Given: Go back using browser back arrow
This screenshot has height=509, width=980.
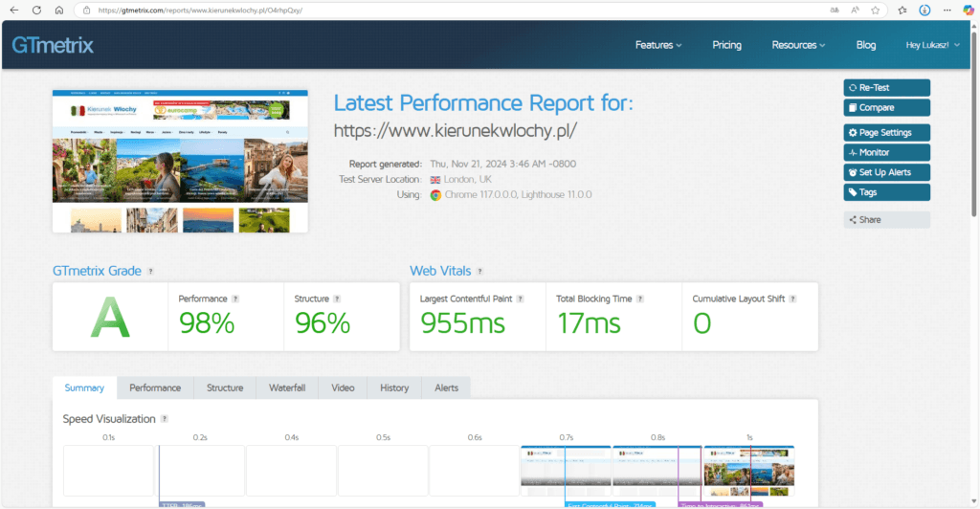Looking at the screenshot, I should coord(13,10).
